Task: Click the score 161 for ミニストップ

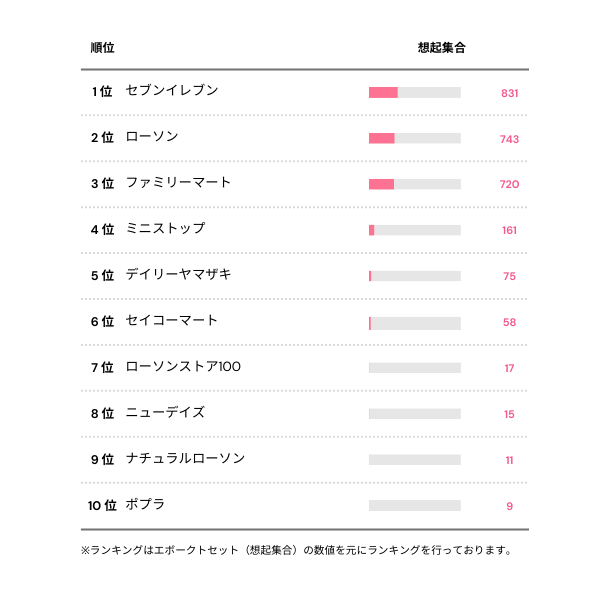Action: point(509,230)
